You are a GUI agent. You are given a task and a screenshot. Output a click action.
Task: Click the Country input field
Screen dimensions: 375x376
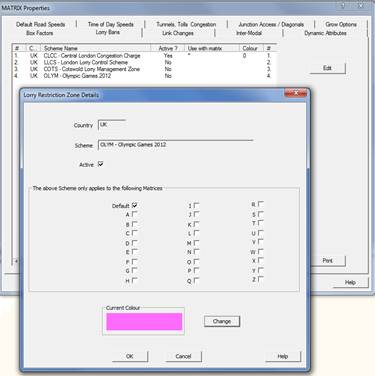[112, 125]
